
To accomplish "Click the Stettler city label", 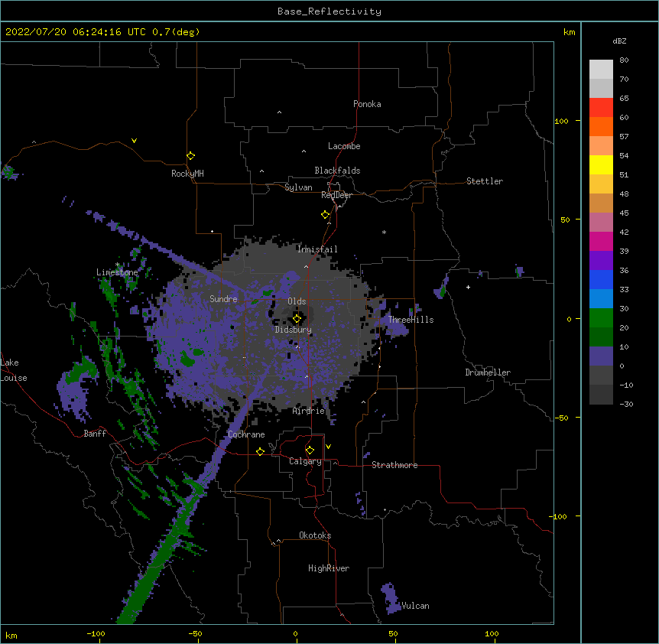I will [x=485, y=181].
